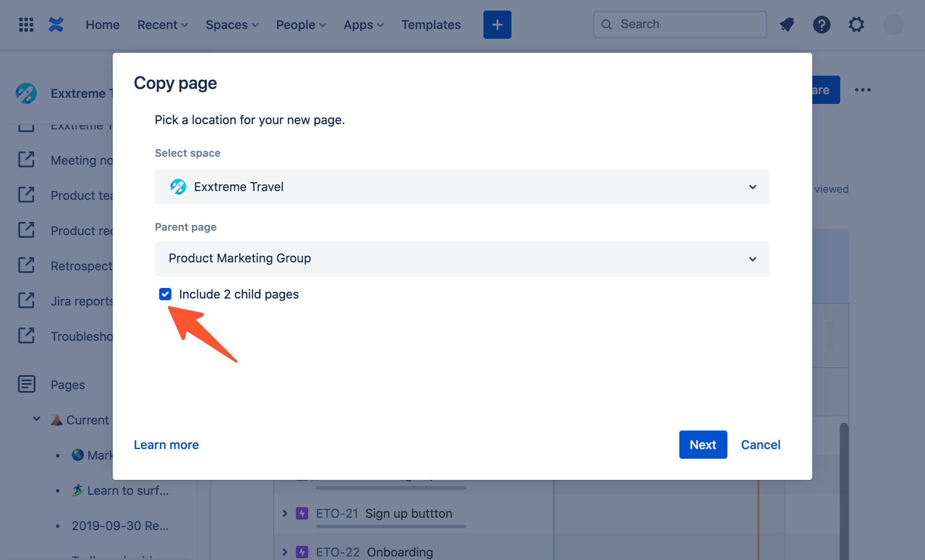
Task: Open notifications bell icon
Action: click(x=787, y=25)
